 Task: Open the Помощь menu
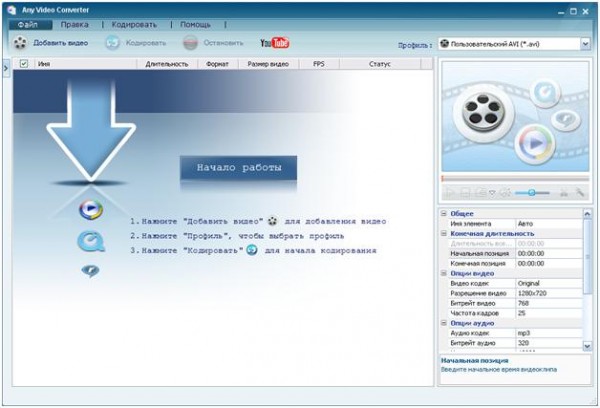195,24
